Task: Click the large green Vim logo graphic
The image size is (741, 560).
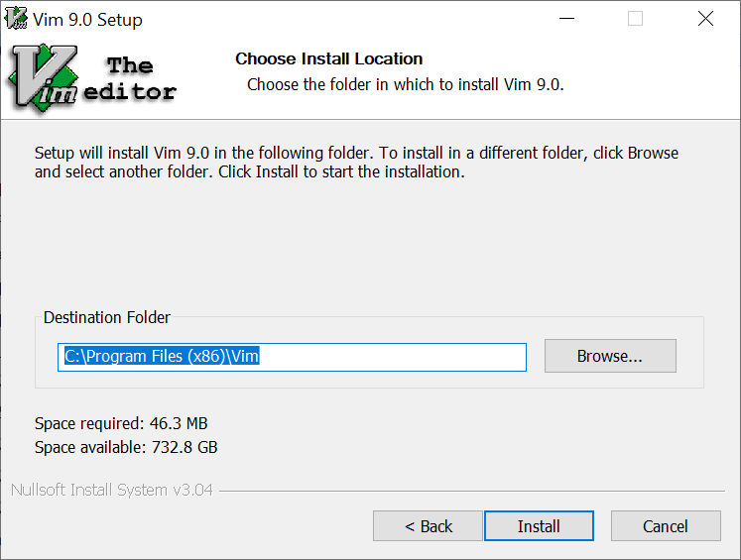Action: pos(43,78)
